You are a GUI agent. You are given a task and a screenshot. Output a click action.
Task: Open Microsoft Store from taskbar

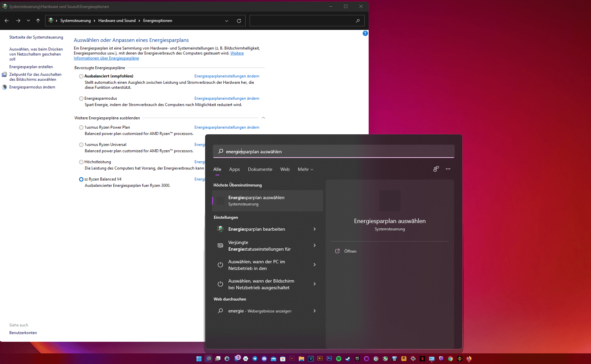(283, 359)
